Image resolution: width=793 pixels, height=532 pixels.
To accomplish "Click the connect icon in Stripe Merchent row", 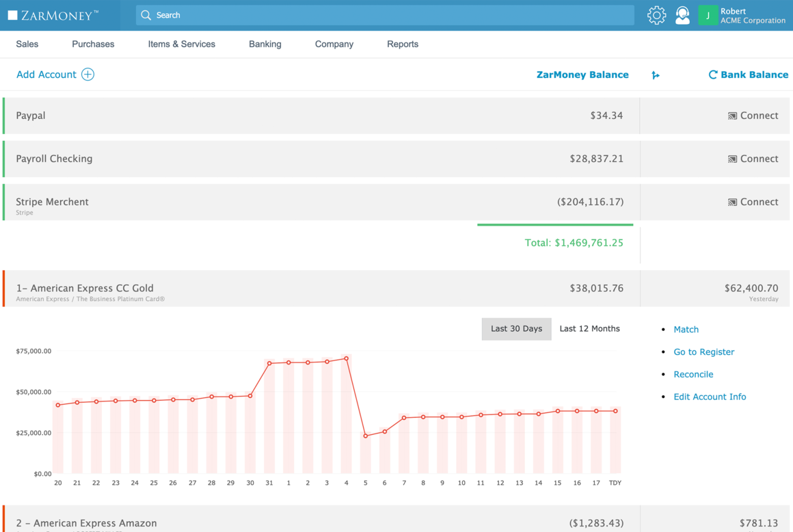I will click(x=732, y=202).
